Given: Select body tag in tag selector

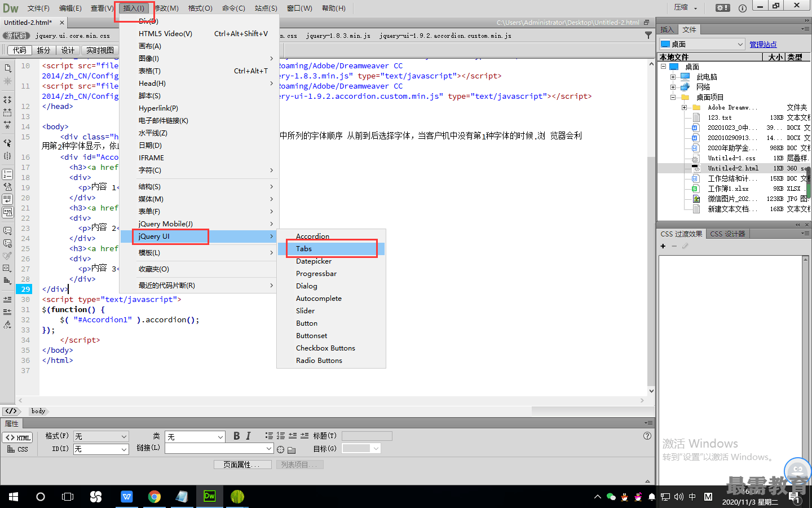Looking at the screenshot, I should click(x=38, y=411).
